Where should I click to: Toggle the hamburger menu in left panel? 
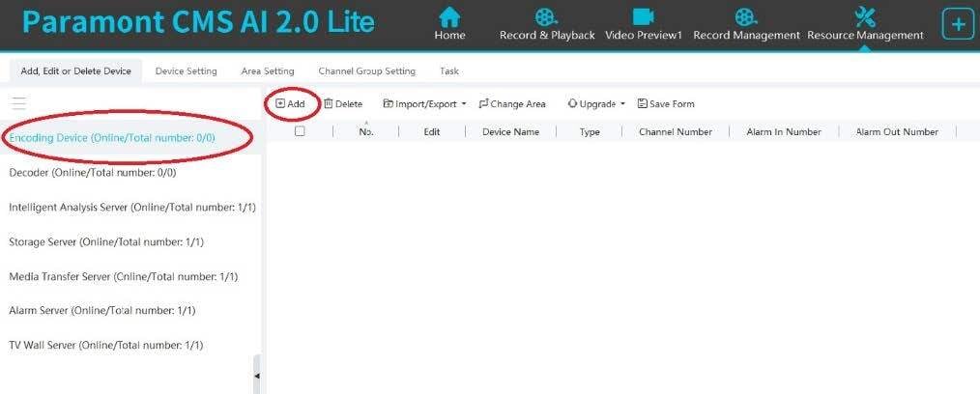coord(18,103)
